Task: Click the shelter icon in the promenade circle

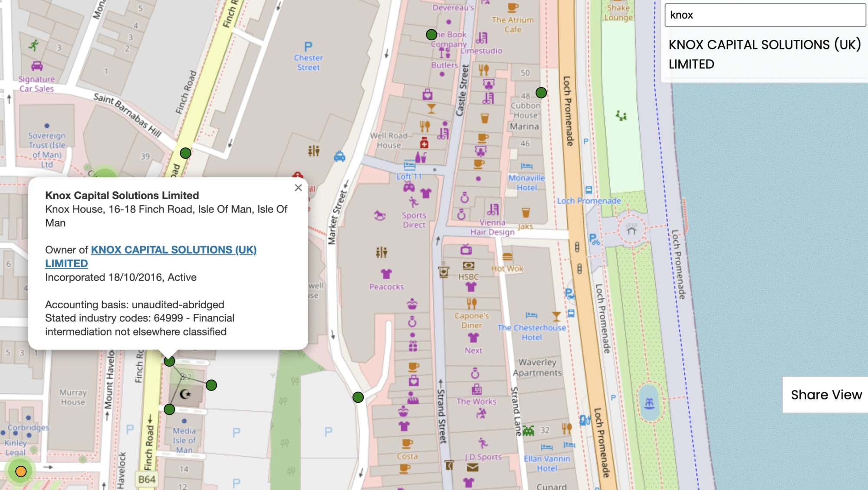Action: point(631,229)
